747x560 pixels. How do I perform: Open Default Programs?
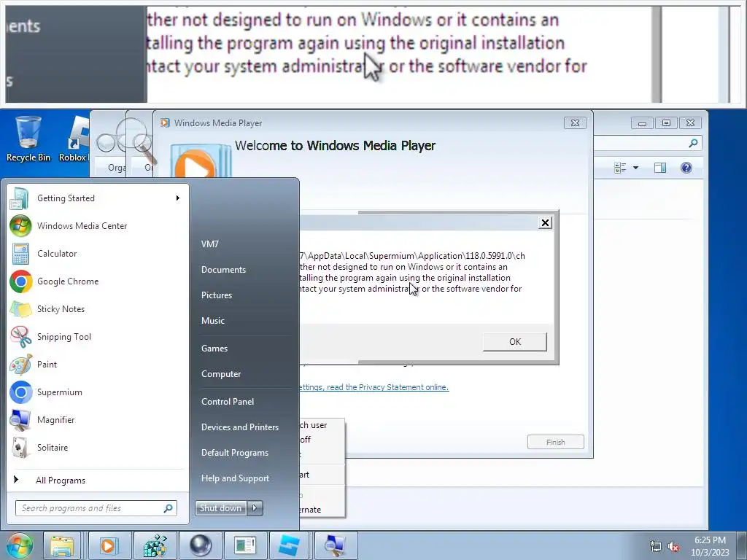pos(235,453)
